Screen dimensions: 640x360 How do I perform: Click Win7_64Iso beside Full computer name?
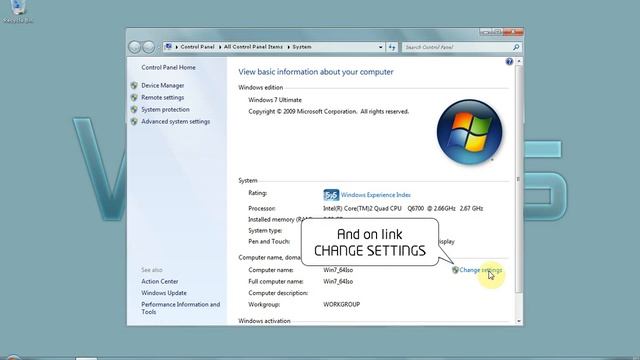338,281
